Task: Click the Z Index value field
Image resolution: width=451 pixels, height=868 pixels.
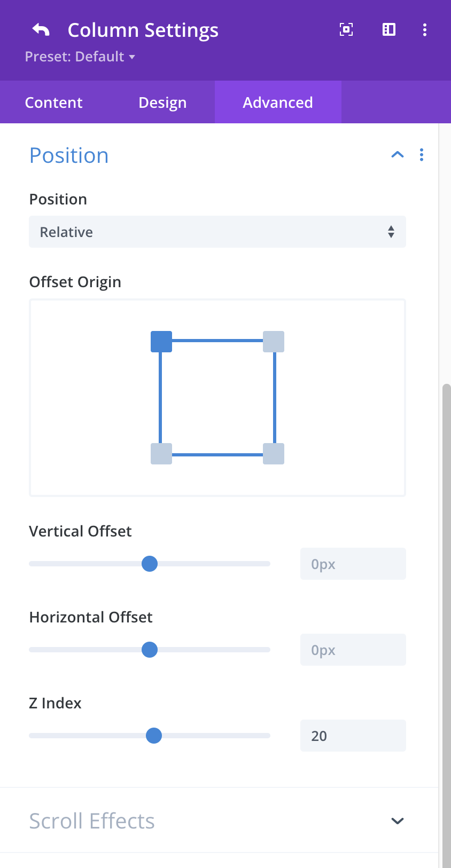Action: pos(353,736)
